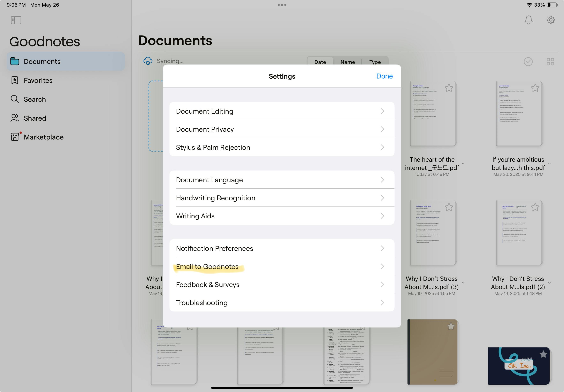Viewport: 564px width, 392px height.
Task: Toggle the sidebar panel icon
Action: (x=16, y=20)
